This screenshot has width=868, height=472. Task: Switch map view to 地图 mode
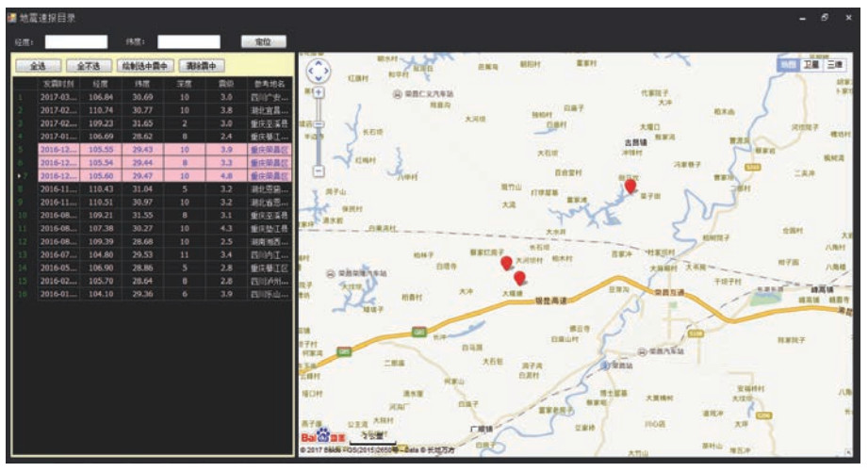click(789, 65)
